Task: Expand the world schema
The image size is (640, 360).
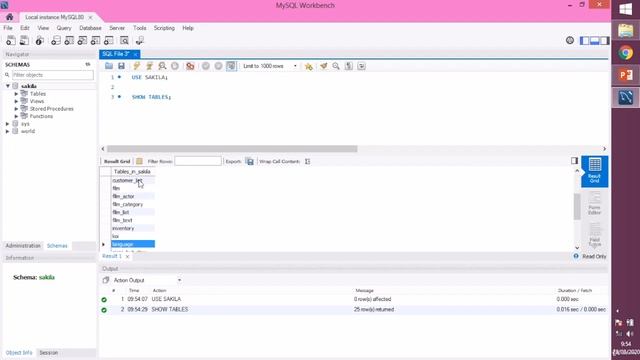Action: 8,131
